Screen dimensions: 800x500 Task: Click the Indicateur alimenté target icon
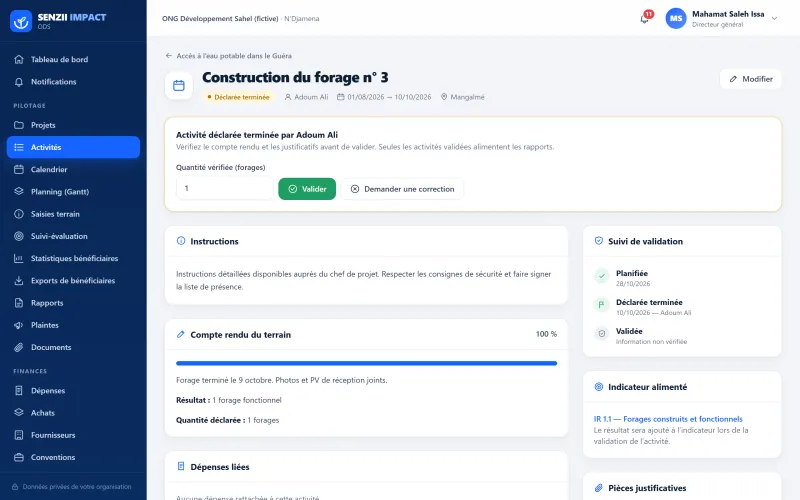(598, 387)
